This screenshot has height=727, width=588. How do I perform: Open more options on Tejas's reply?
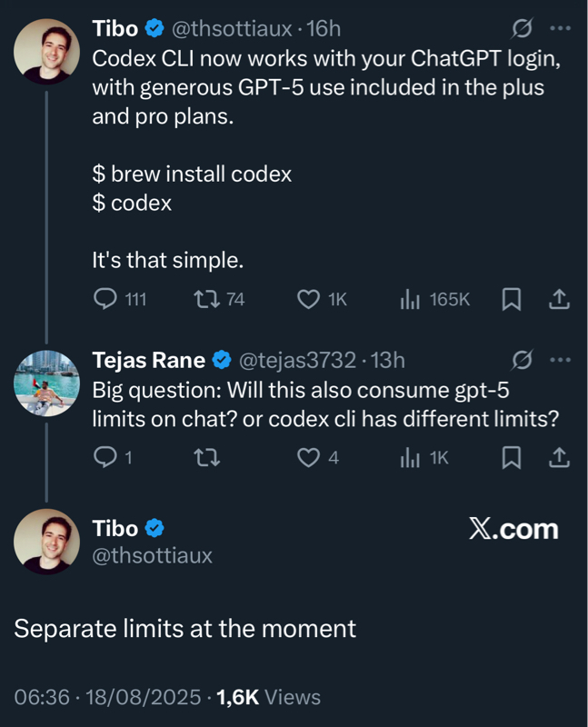(x=561, y=361)
